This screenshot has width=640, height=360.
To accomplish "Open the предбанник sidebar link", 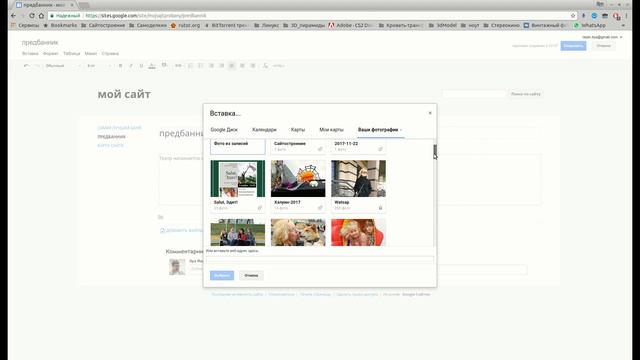I will 111,137.
